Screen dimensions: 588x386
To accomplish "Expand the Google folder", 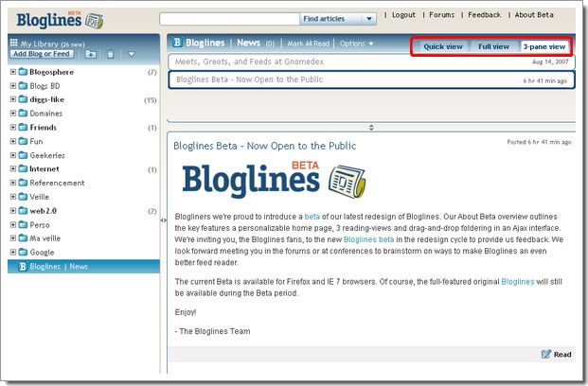I will click(13, 252).
